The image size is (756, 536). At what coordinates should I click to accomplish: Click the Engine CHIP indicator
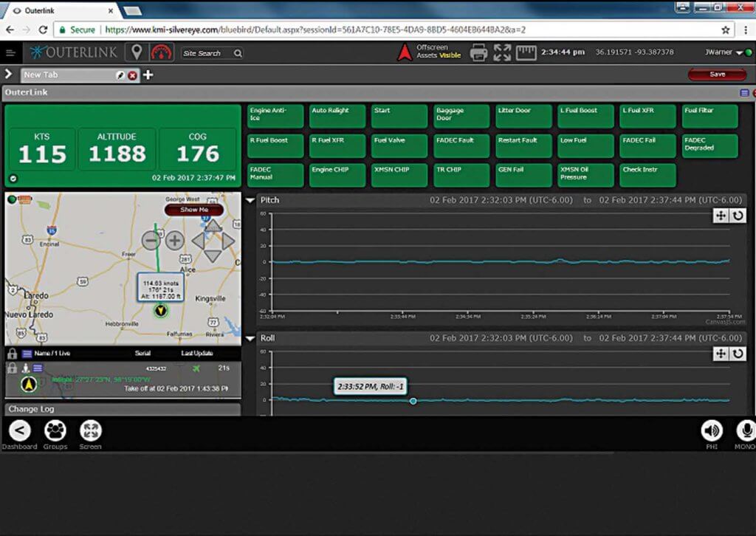[337, 176]
